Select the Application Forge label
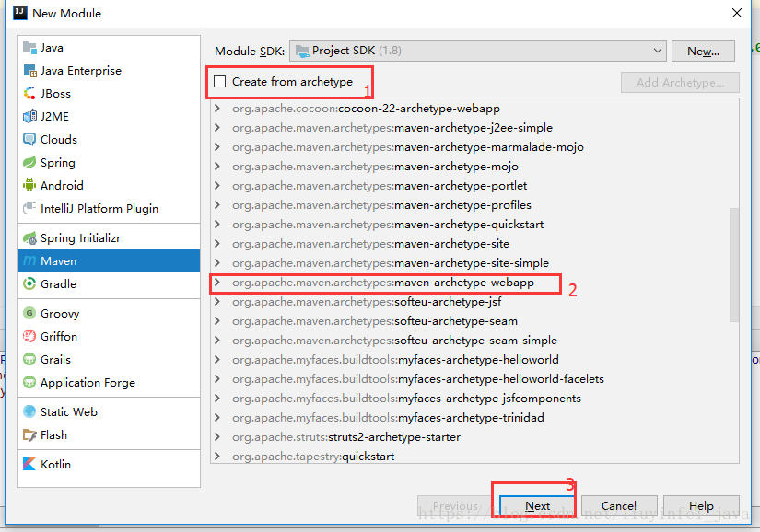The width and height of the screenshot is (760, 532). point(88,382)
